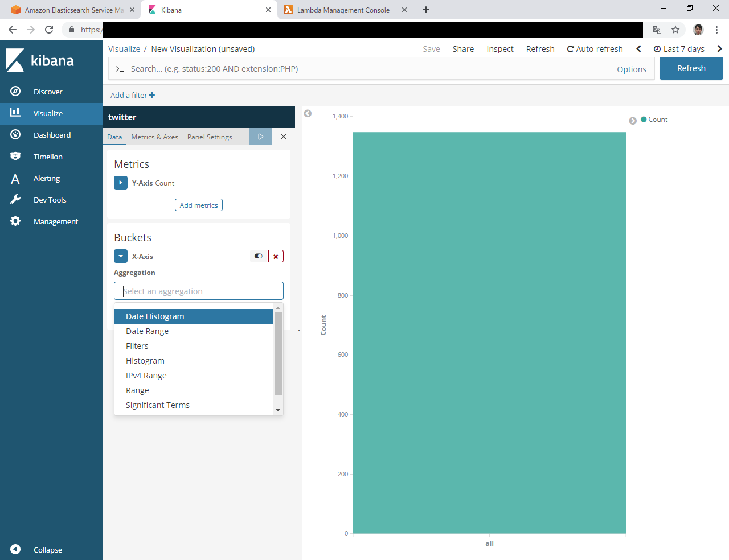Collapse the editor sidebar panel arrow
Image resolution: width=729 pixels, height=560 pixels.
click(308, 113)
